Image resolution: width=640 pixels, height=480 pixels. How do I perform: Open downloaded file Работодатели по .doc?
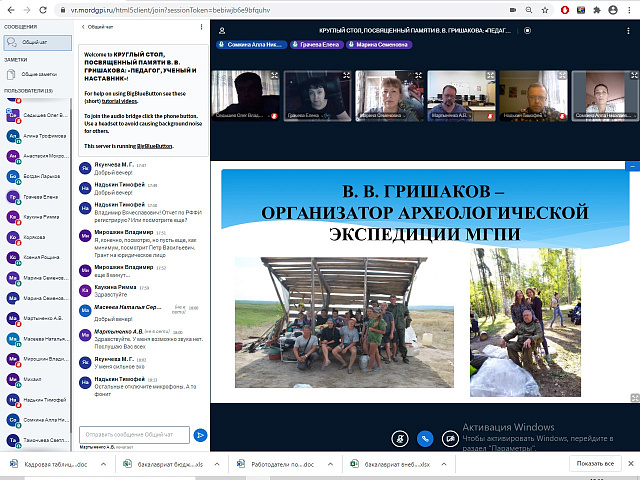276,464
